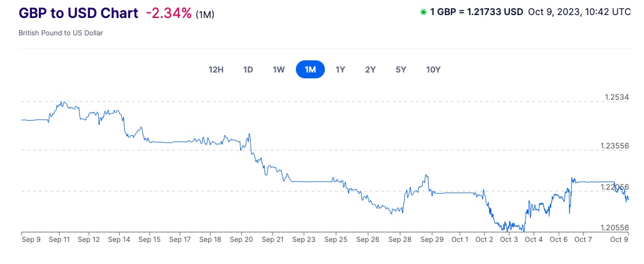Choose the 1W time range

(x=278, y=70)
